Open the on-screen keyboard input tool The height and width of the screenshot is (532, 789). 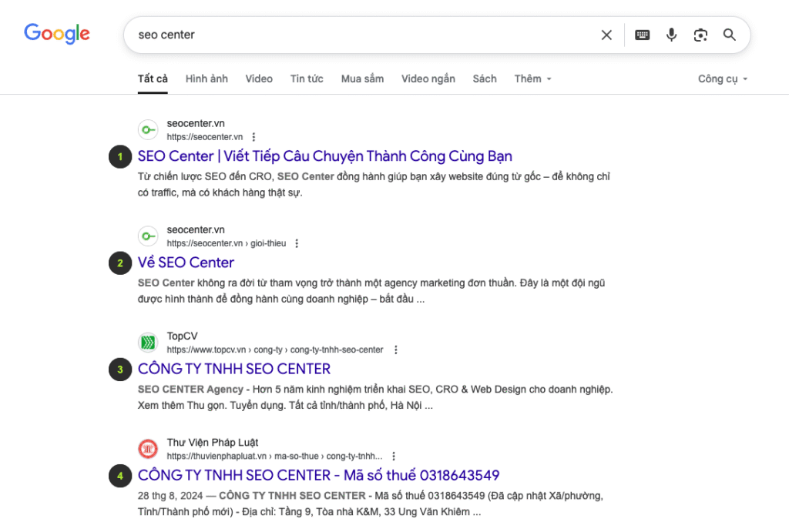(x=642, y=35)
